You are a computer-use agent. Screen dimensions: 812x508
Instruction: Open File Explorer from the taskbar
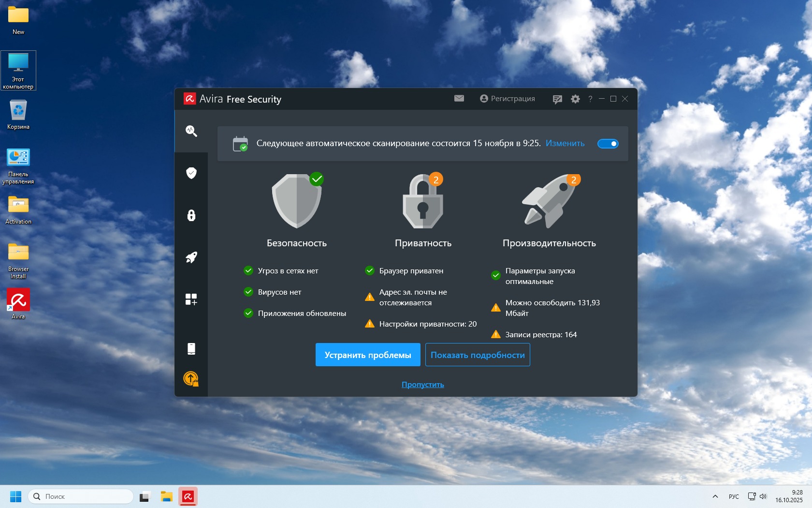click(x=167, y=496)
